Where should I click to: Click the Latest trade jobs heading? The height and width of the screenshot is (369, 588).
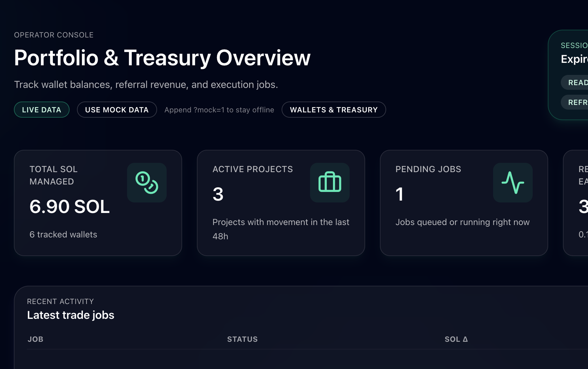click(x=71, y=315)
